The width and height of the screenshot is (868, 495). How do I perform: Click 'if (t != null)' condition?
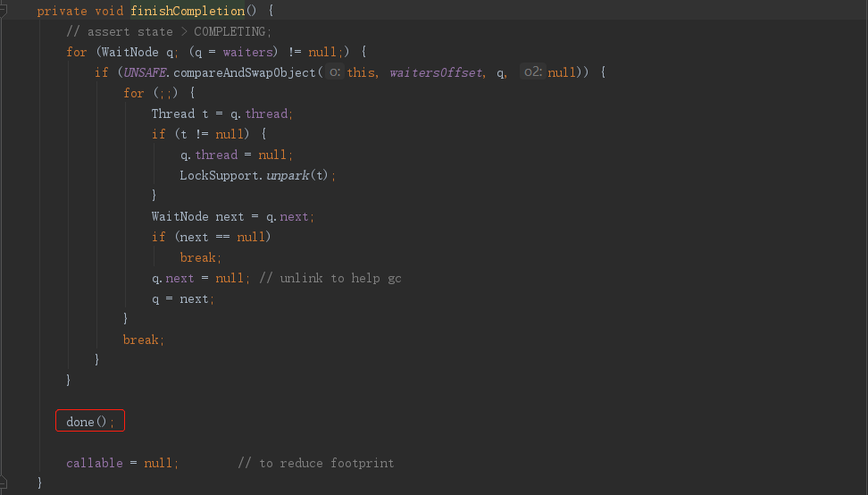pos(200,134)
